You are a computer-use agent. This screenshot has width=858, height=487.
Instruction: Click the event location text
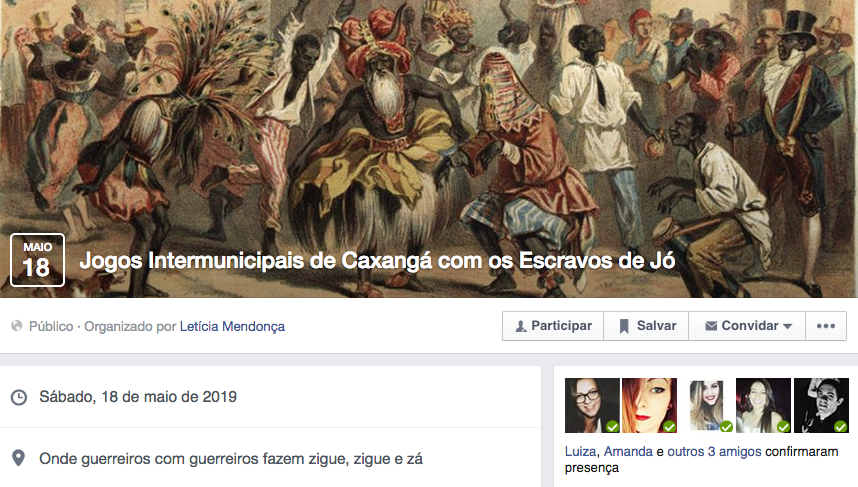(231, 459)
